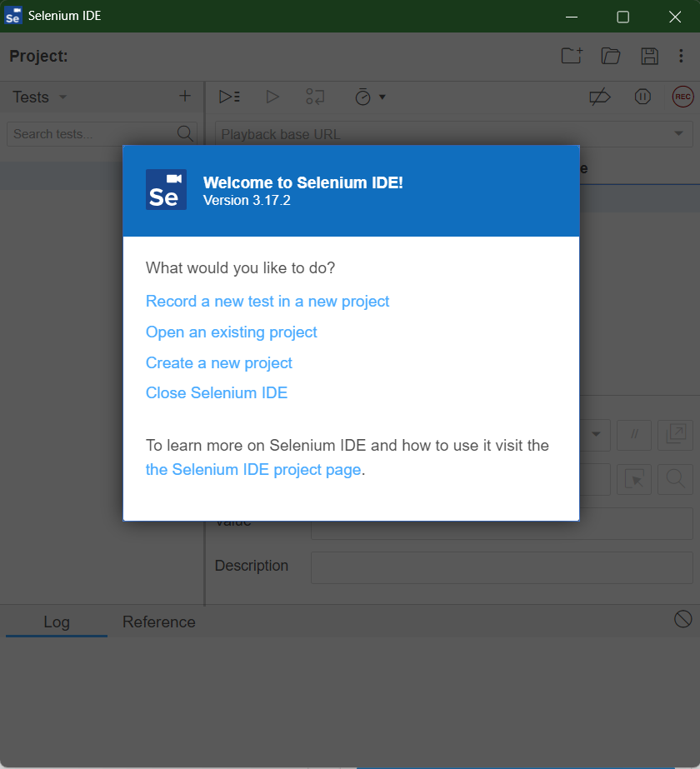This screenshot has width=700, height=769.
Task: Expand the speed dropdown arrow
Action: (382, 97)
